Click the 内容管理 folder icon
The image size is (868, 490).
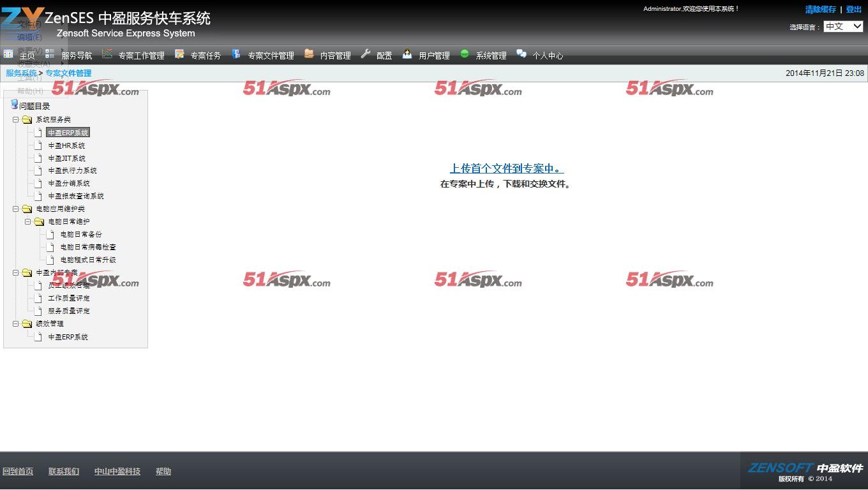click(x=309, y=54)
